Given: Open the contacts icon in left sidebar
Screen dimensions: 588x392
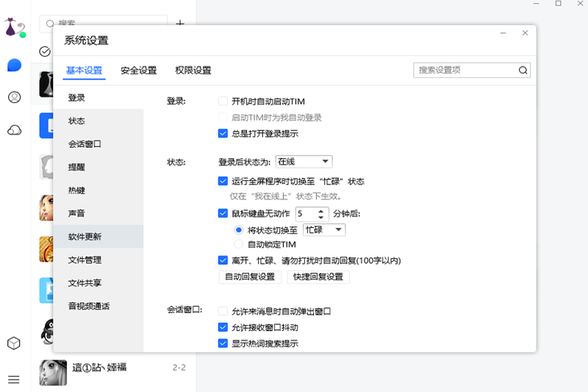Looking at the screenshot, I should click(14, 97).
